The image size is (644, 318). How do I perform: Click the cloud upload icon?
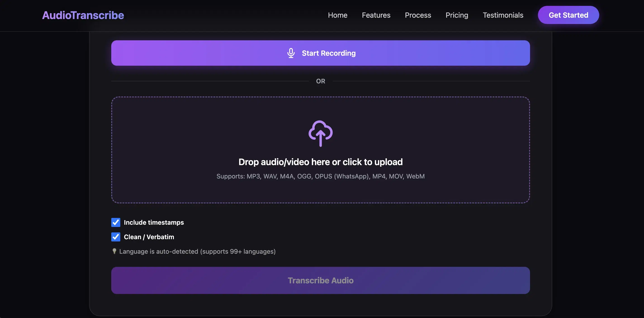click(x=320, y=134)
